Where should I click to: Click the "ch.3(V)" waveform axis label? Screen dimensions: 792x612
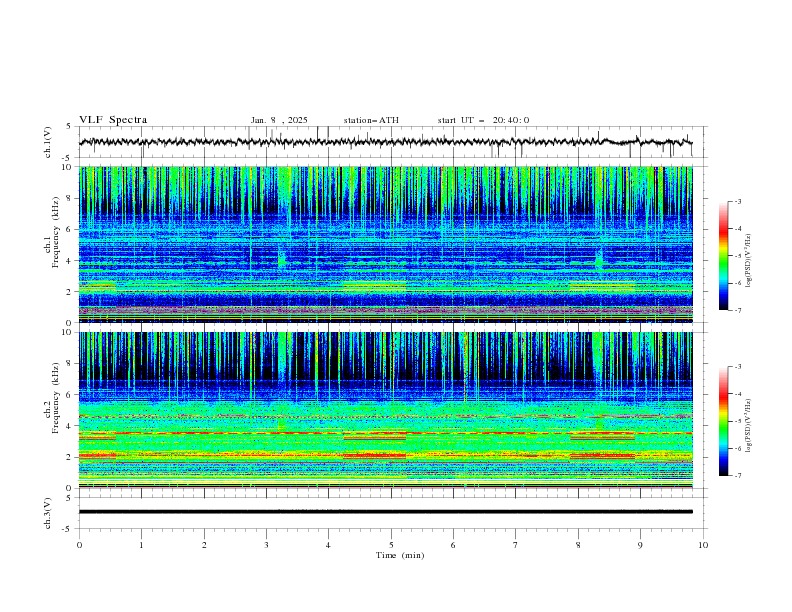point(48,513)
